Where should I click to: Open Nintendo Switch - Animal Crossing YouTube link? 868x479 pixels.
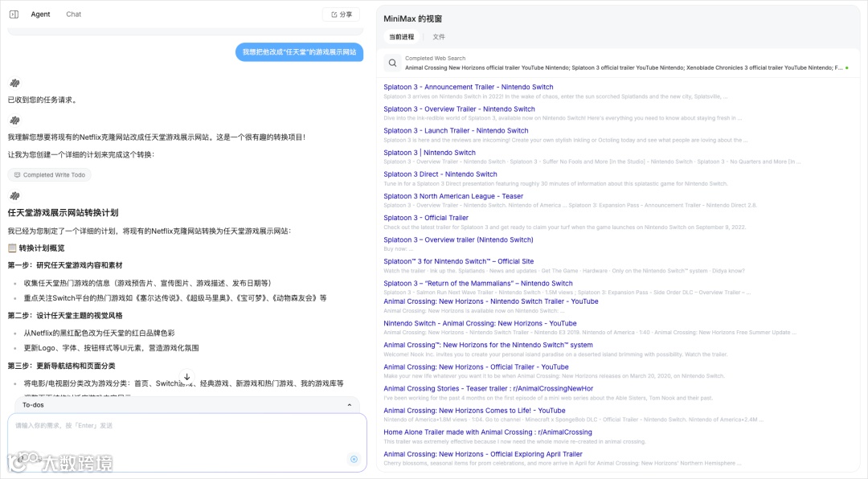coord(480,323)
